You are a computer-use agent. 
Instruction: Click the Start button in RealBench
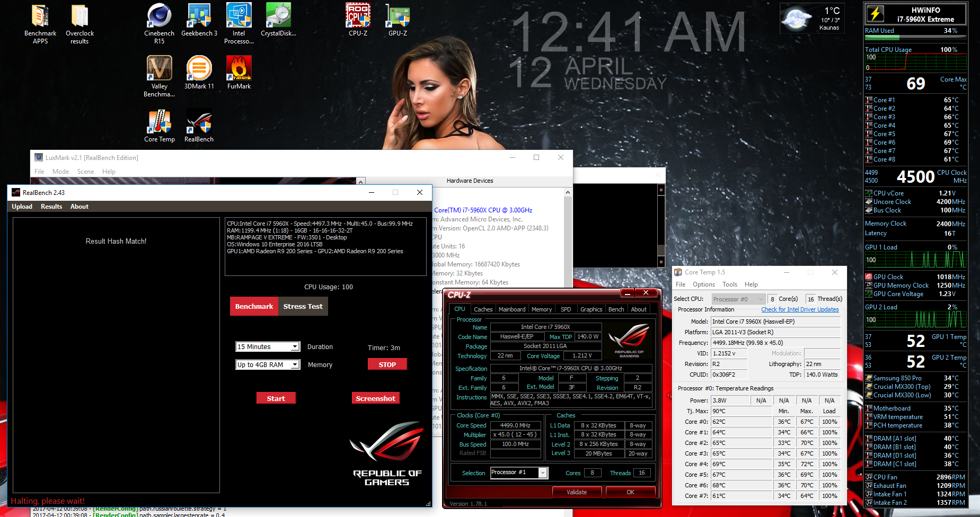[x=276, y=398]
